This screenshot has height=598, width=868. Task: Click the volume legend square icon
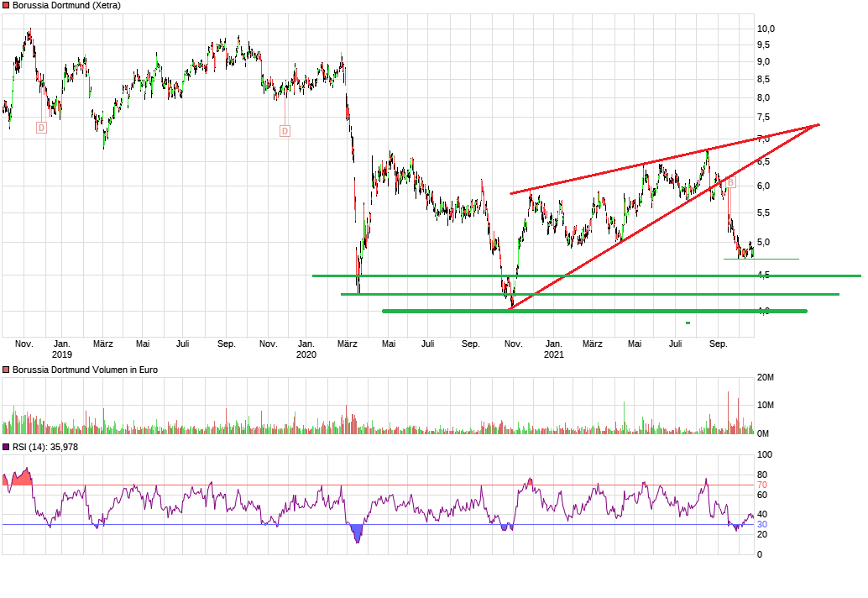(x=7, y=370)
